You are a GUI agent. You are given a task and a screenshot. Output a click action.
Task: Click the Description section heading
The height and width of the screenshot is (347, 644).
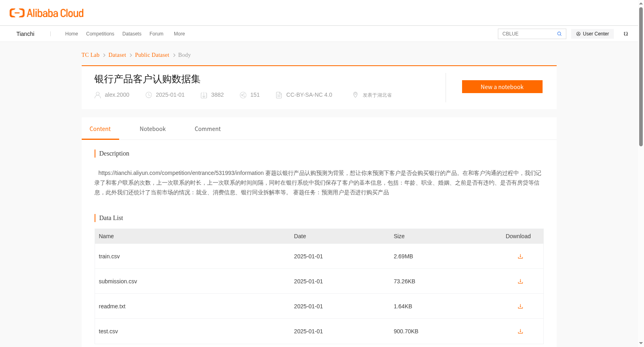point(114,154)
